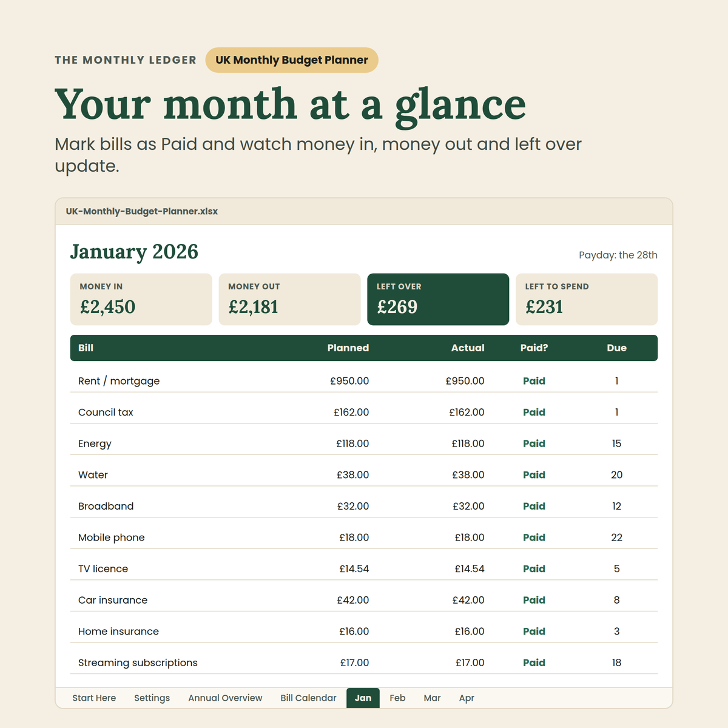Open the Mar sheet tab
The height and width of the screenshot is (728, 728).
point(432,698)
